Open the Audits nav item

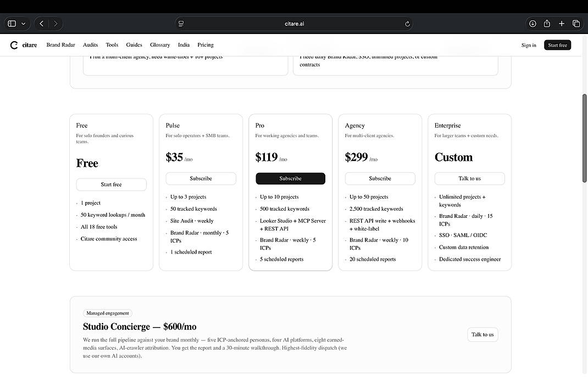click(x=90, y=45)
